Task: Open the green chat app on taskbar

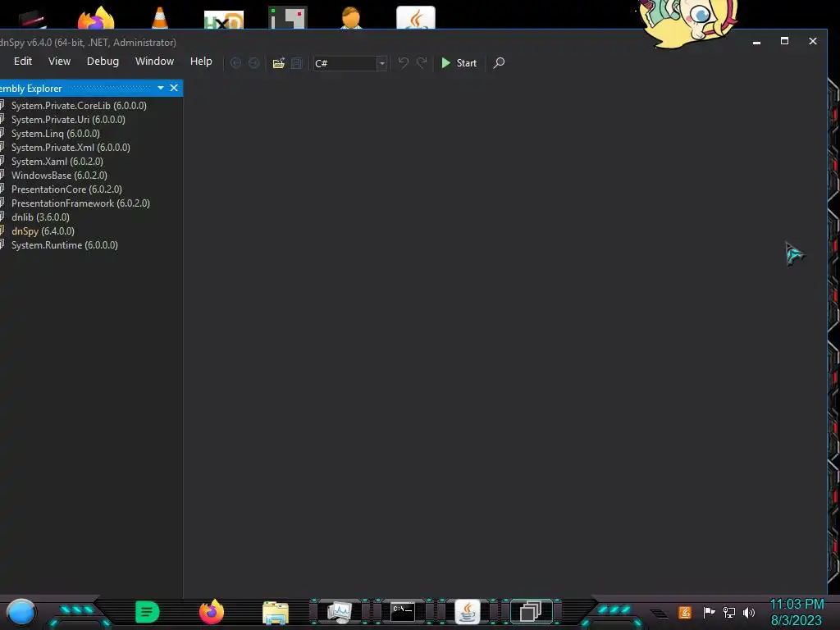Action: [148, 612]
